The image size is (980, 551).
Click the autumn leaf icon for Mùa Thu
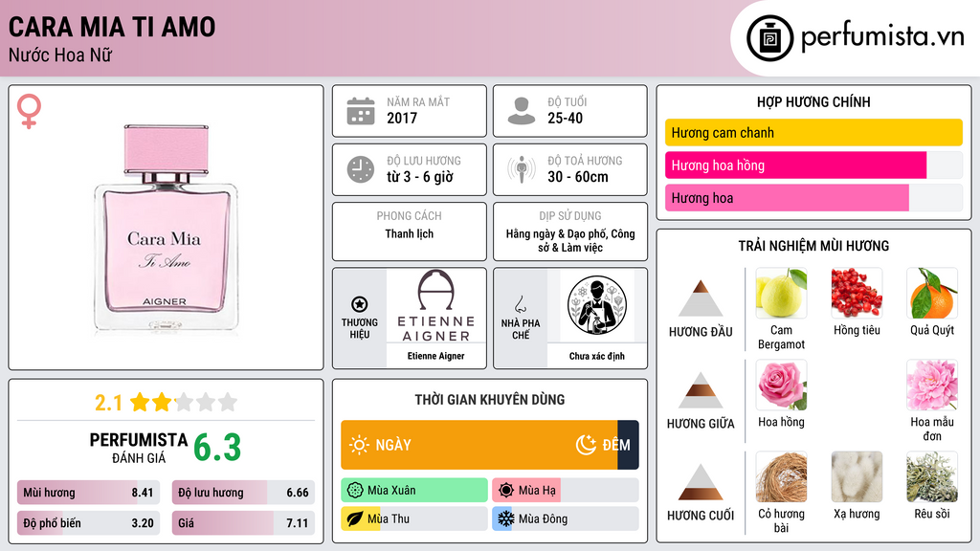click(x=355, y=518)
